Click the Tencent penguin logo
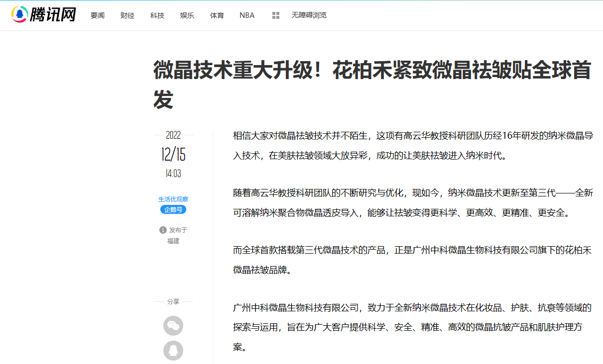 44,15
